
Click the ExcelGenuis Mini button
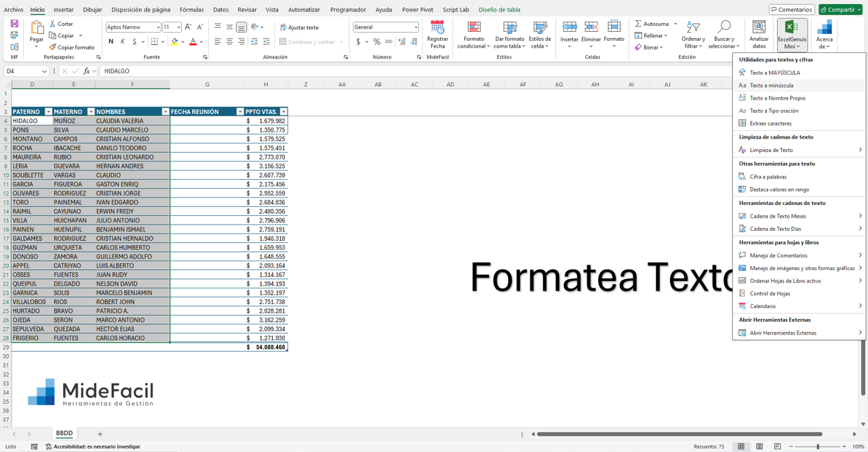point(792,35)
